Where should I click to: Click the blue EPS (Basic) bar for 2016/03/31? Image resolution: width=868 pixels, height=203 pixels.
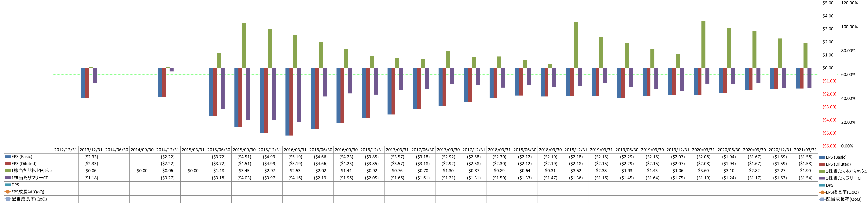[287, 102]
